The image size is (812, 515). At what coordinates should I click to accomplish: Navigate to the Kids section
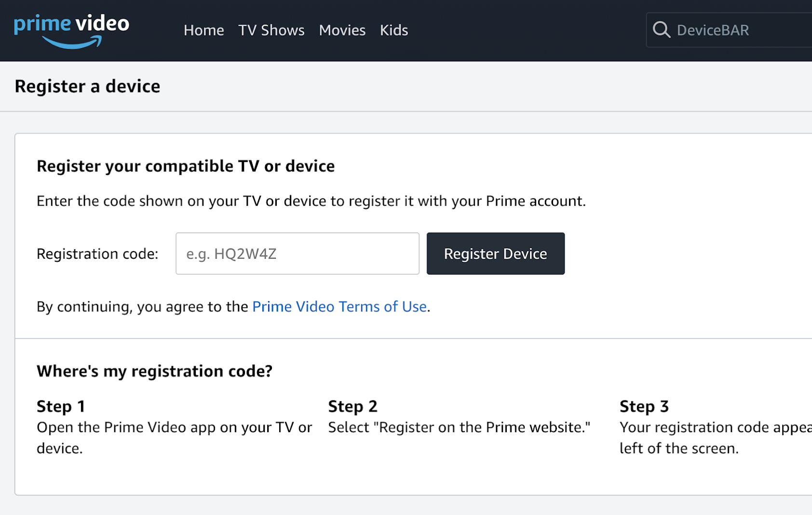click(393, 30)
